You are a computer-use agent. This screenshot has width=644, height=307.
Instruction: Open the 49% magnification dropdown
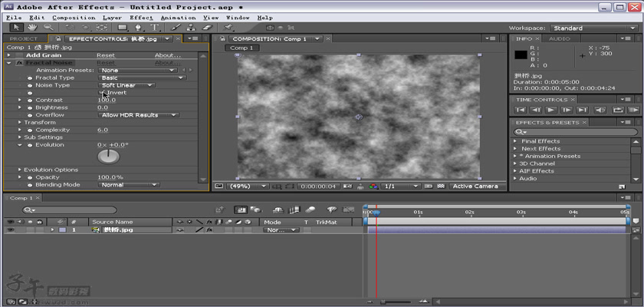(x=247, y=187)
